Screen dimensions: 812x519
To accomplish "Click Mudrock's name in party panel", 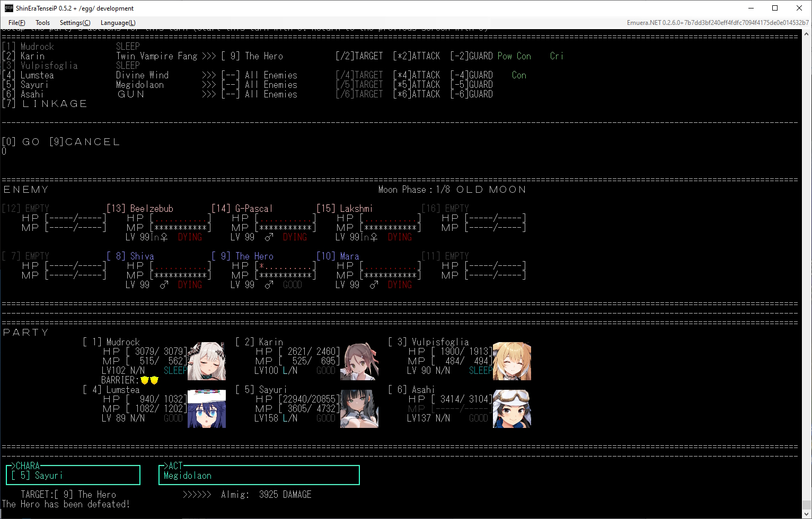I will [x=123, y=342].
